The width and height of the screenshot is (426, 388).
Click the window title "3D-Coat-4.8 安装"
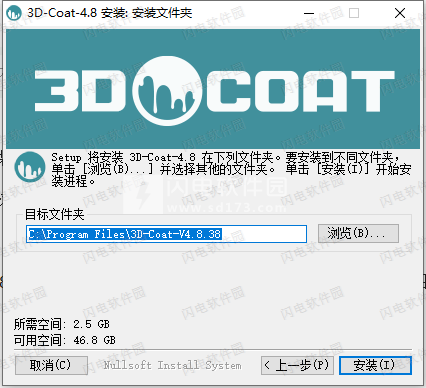(x=78, y=13)
